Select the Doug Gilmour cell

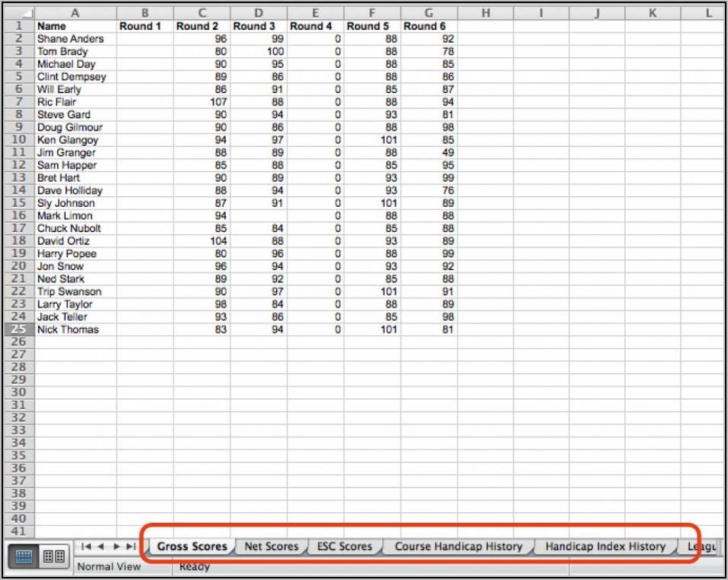point(76,127)
